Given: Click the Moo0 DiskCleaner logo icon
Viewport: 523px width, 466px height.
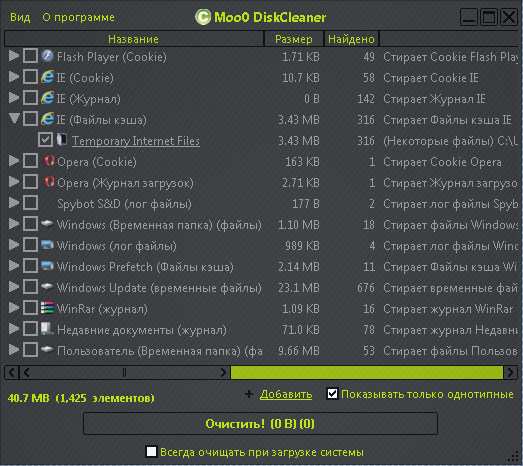Looking at the screenshot, I should click(x=203, y=17).
